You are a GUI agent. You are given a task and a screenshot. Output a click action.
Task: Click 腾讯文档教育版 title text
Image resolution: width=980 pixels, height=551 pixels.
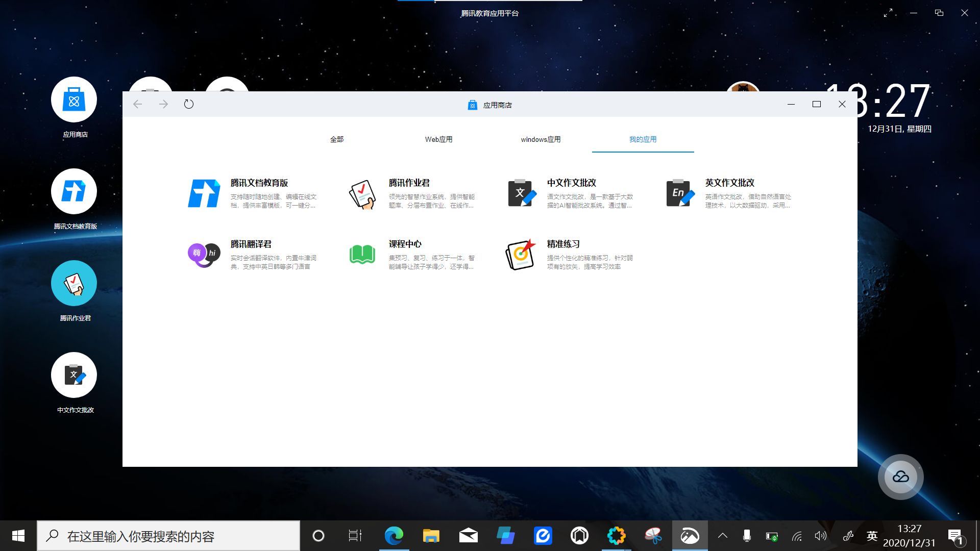(x=259, y=183)
